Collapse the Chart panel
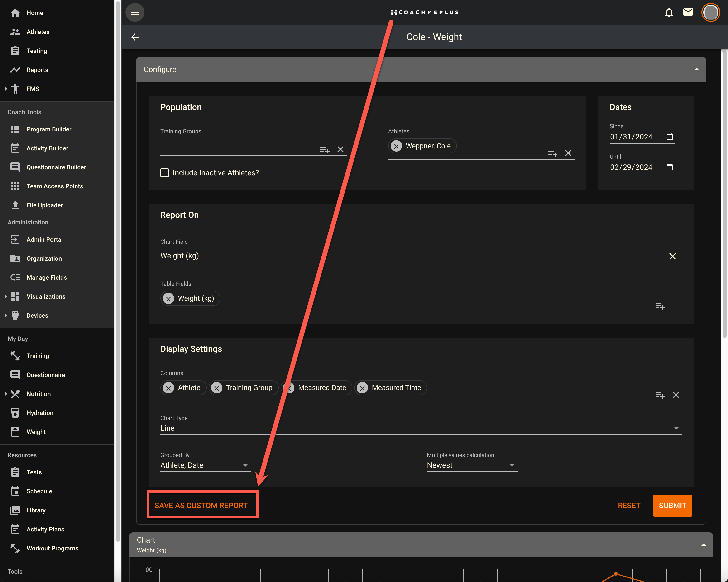 704,544
